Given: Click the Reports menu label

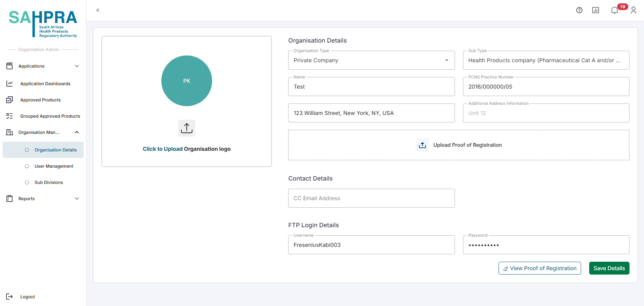Looking at the screenshot, I should click(x=26, y=198).
